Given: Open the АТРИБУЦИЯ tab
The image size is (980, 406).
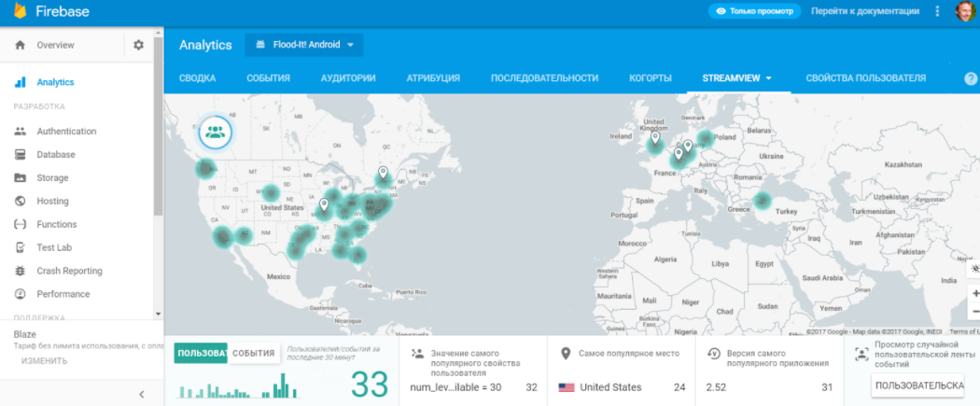Looking at the screenshot, I should pyautogui.click(x=433, y=78).
